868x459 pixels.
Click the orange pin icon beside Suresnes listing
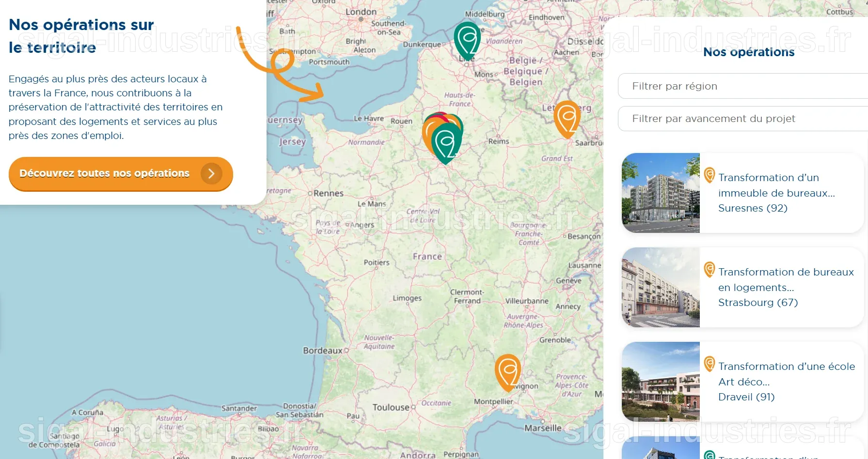point(710,175)
